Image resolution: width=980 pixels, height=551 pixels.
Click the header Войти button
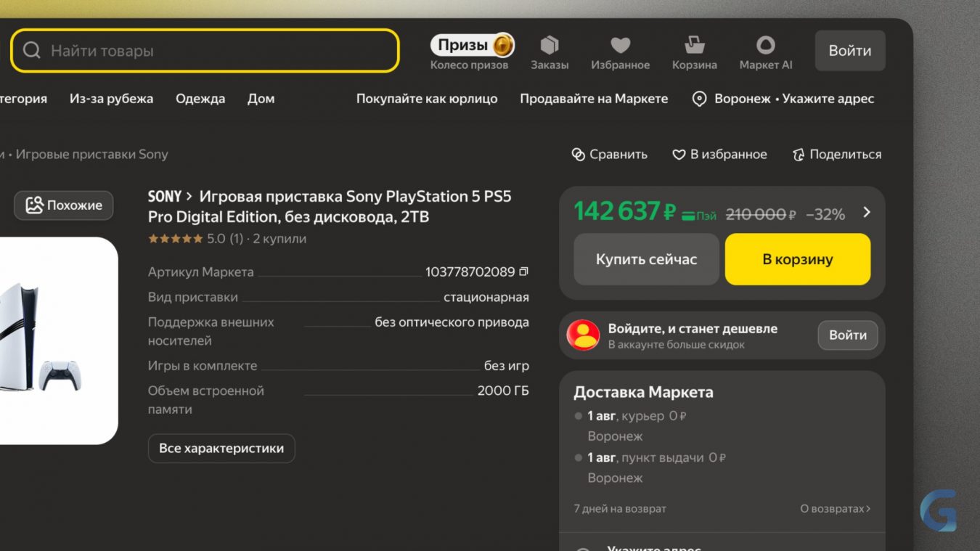tap(850, 51)
